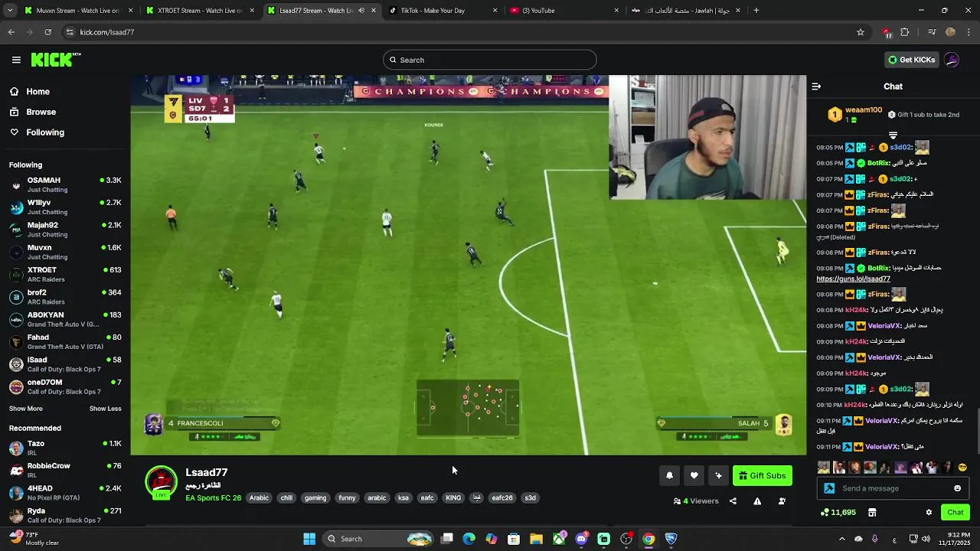Collapse the chat panel arrow icon
This screenshot has width=980, height=551.
tap(816, 86)
